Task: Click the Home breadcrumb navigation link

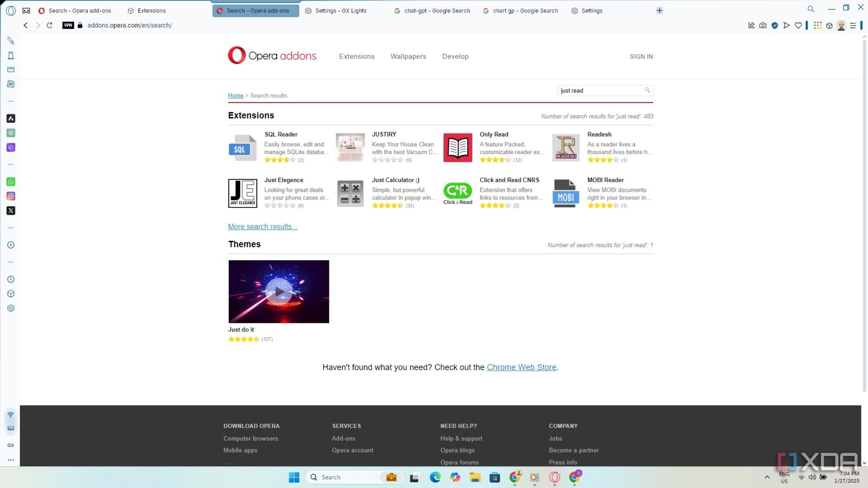Action: [x=236, y=95]
